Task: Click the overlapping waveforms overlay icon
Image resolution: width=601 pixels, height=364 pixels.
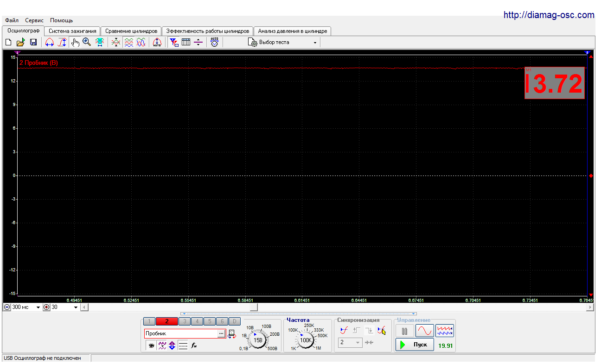Action: tap(141, 42)
